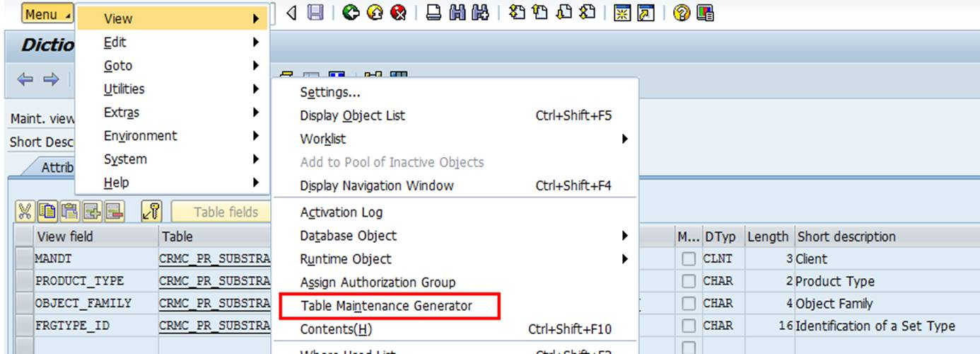Screen dimensions: 980x354
Task: Click the green Back arrow icon
Action: 351,12
